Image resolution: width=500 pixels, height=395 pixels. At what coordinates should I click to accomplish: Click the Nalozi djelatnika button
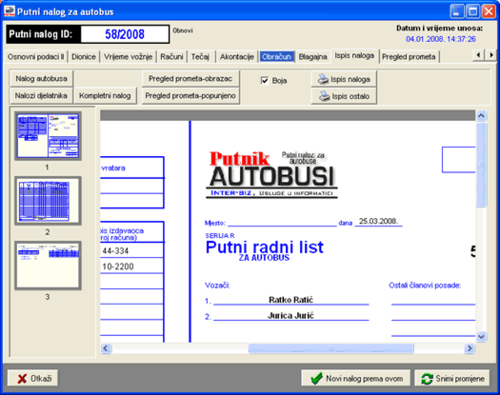pyautogui.click(x=41, y=96)
